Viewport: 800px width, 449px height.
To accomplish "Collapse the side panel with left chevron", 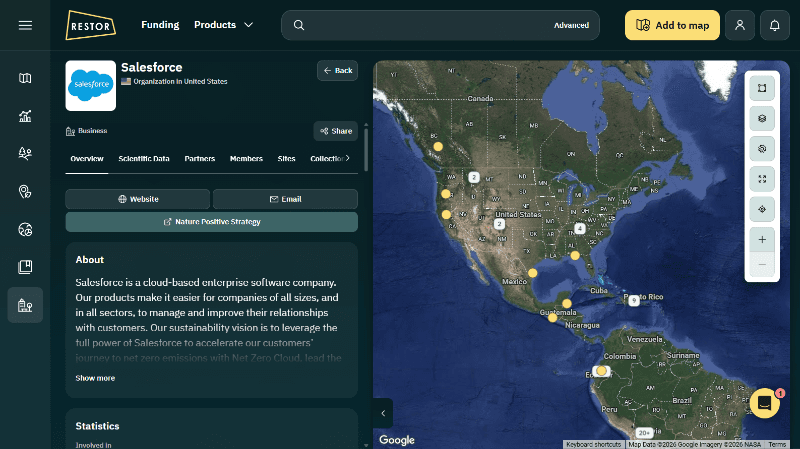I will pos(383,413).
